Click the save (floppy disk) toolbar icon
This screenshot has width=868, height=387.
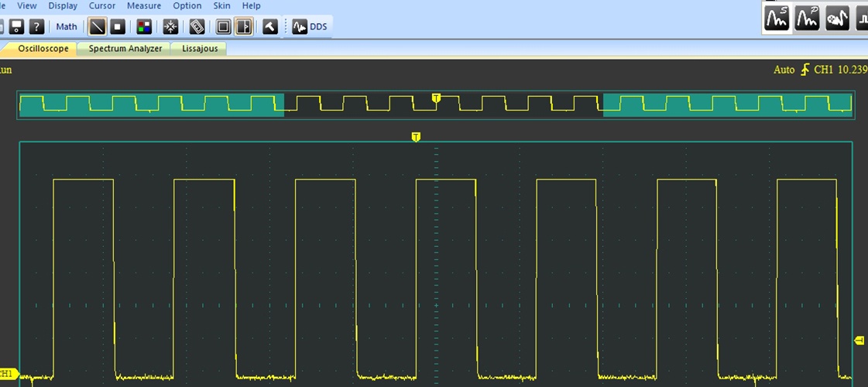(17, 26)
